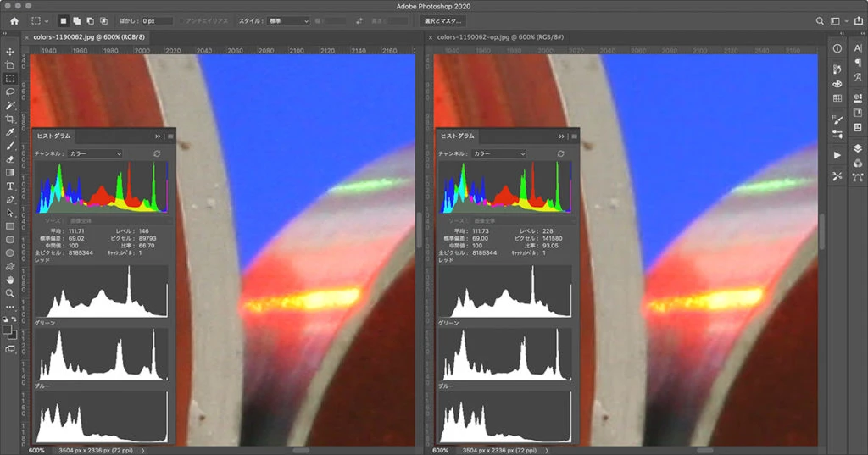The image size is (868, 455).
Task: Select the Zoom magnifier tool
Action: coord(10,292)
